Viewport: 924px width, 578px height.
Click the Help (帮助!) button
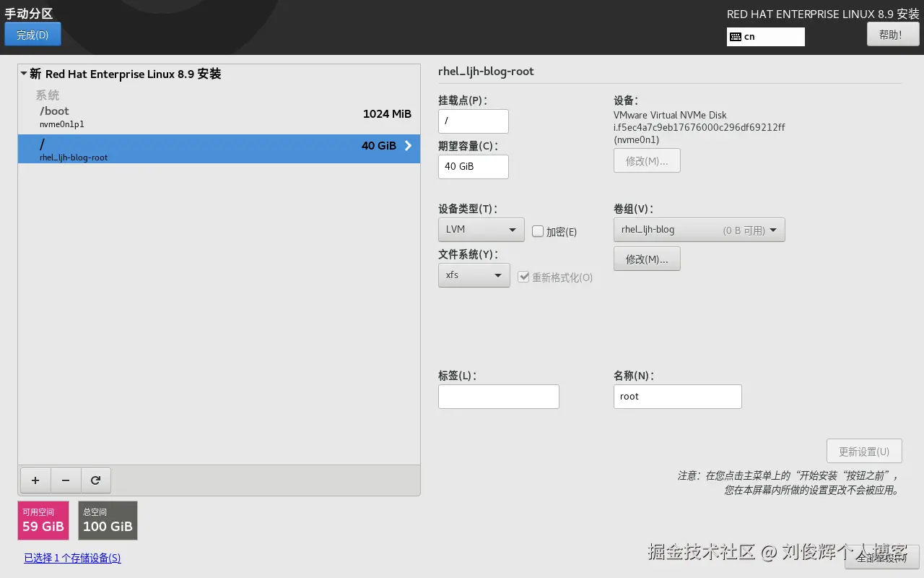893,35
